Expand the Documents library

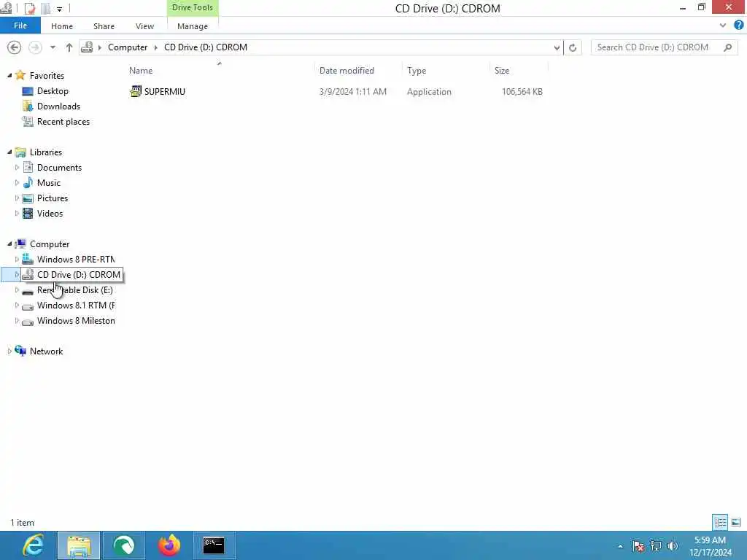(x=17, y=167)
